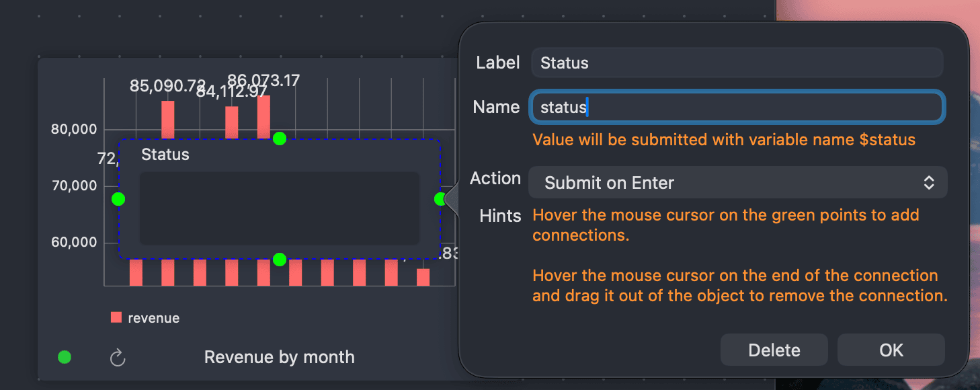Click the right green connection point on Status box
980x390 pixels.
pyautogui.click(x=441, y=199)
